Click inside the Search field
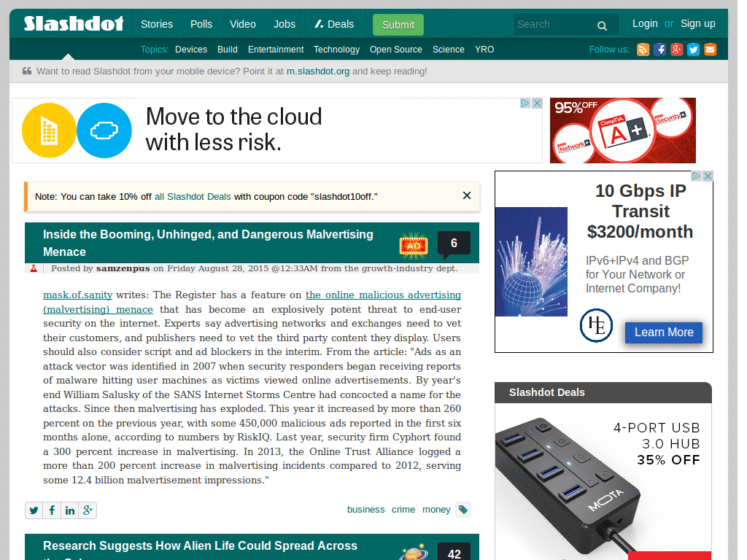This screenshot has height=560, width=747. [x=554, y=24]
